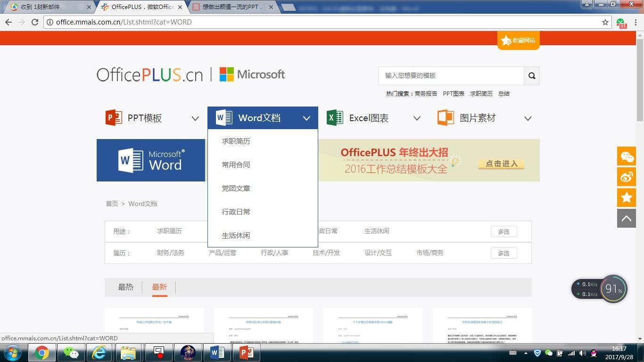This screenshot has height=362, width=644.
Task: Click the search magnifier button
Action: pos(532,75)
